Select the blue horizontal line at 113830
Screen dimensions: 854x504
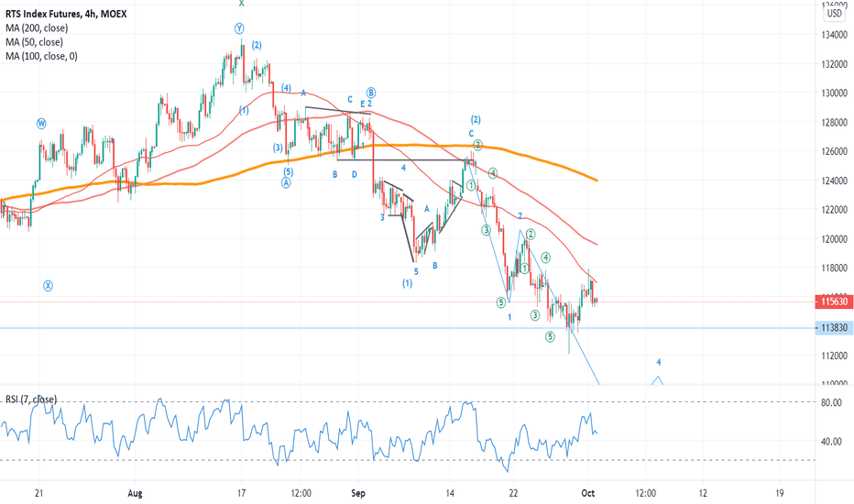408,328
